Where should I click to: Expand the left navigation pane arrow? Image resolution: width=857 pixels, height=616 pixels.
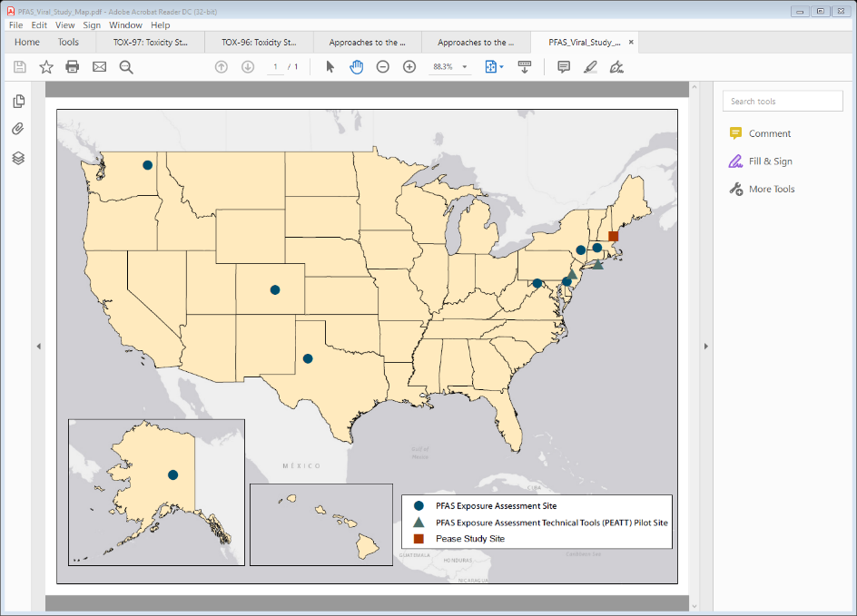[38, 346]
